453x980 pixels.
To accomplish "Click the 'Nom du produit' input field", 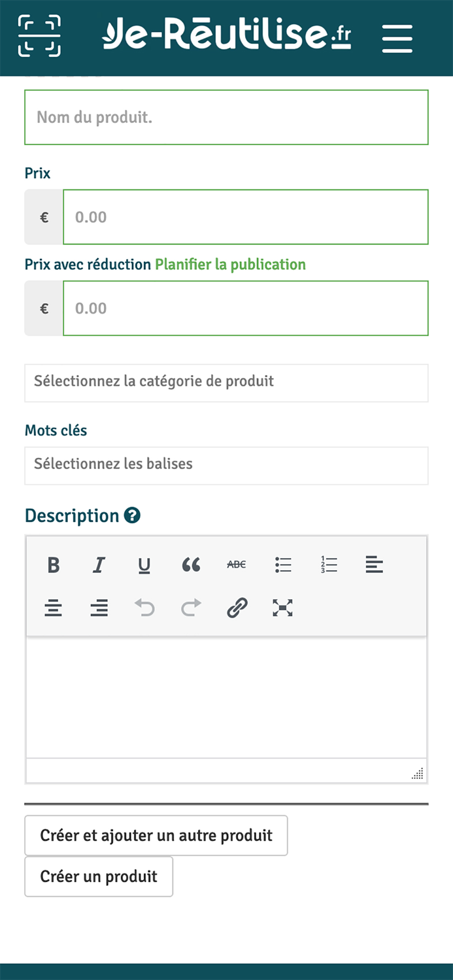I will (226, 117).
